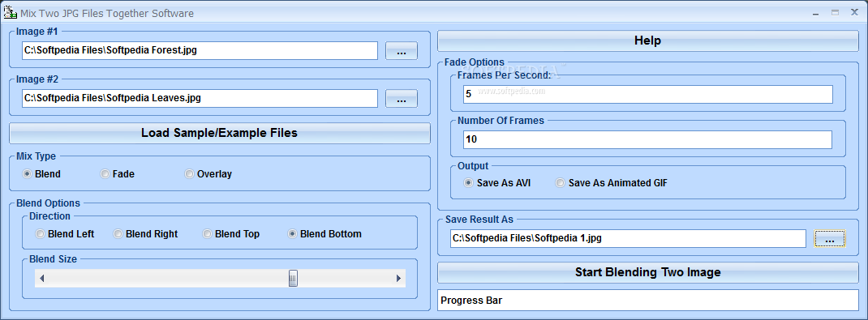Select the Fade mix type
The width and height of the screenshot is (868, 320).
click(x=118, y=174)
